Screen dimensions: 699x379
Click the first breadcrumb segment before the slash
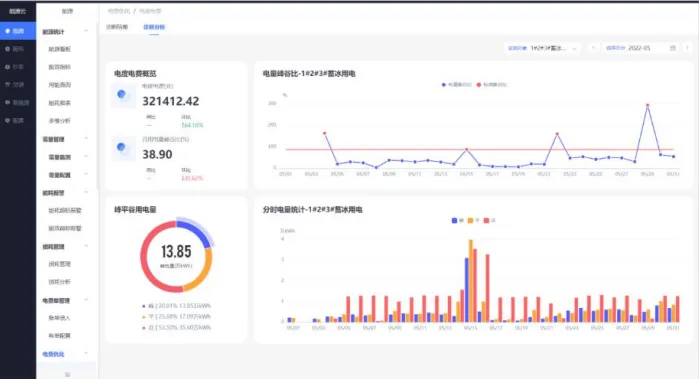[119, 11]
